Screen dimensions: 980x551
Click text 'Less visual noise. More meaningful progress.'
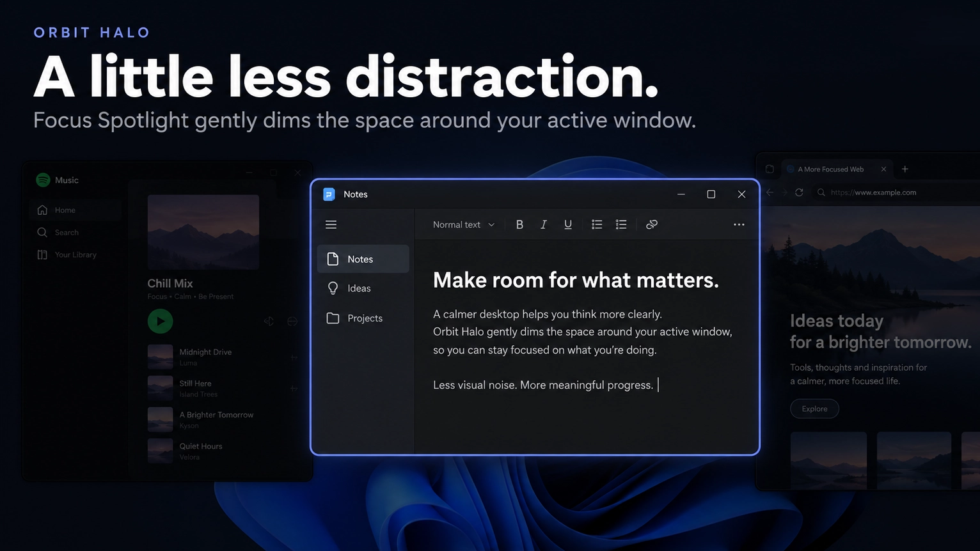(x=543, y=385)
